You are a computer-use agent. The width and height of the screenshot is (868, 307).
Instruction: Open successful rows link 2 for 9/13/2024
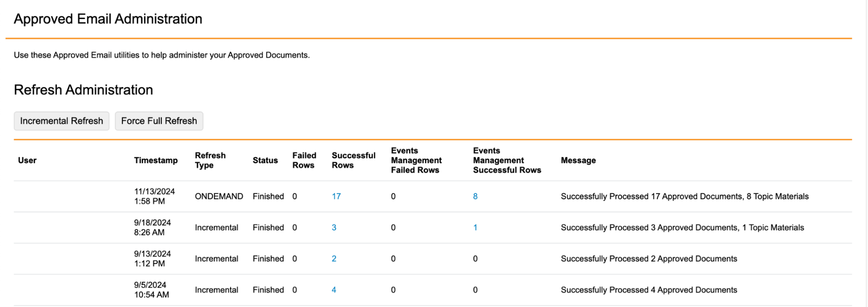tap(333, 259)
